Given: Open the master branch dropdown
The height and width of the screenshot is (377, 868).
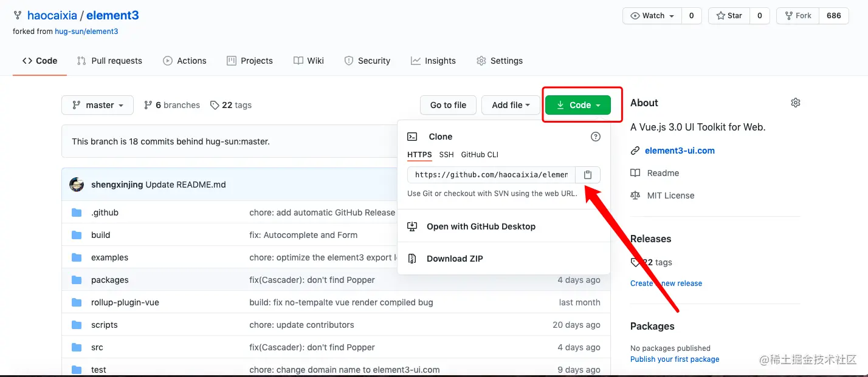Looking at the screenshot, I should tap(98, 105).
